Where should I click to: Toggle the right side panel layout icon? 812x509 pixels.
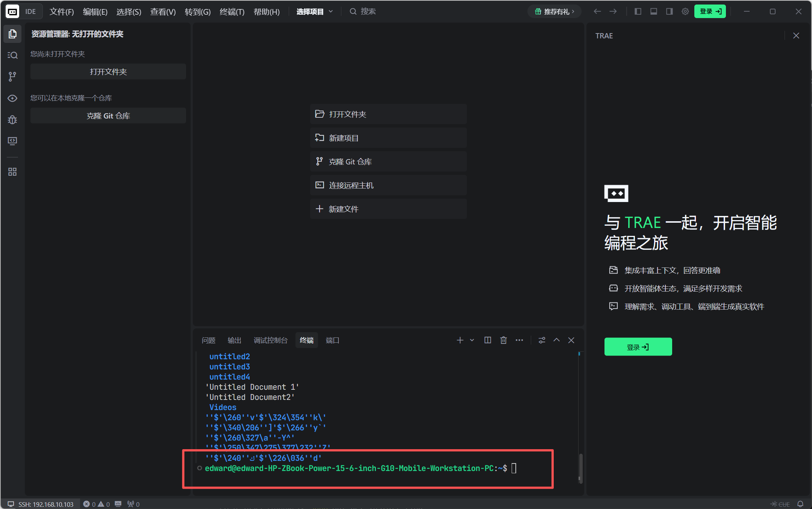[x=670, y=11]
